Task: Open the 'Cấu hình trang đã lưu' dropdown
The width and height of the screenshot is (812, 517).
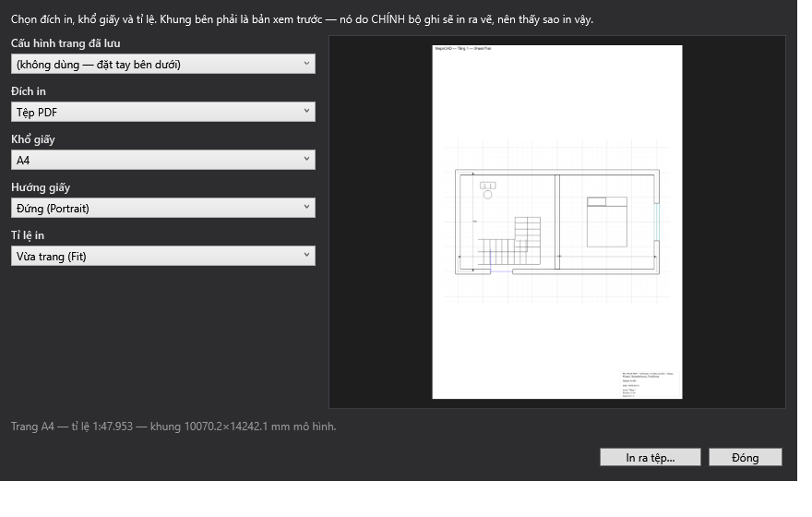Action: [x=163, y=64]
